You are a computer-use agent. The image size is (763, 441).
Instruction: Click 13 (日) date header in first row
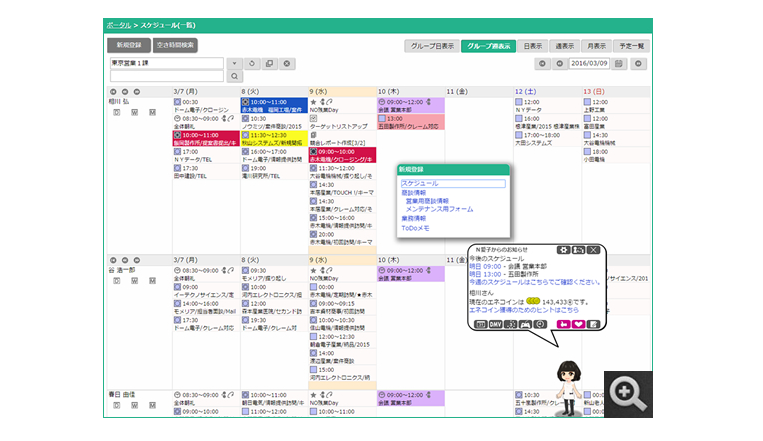coord(594,92)
